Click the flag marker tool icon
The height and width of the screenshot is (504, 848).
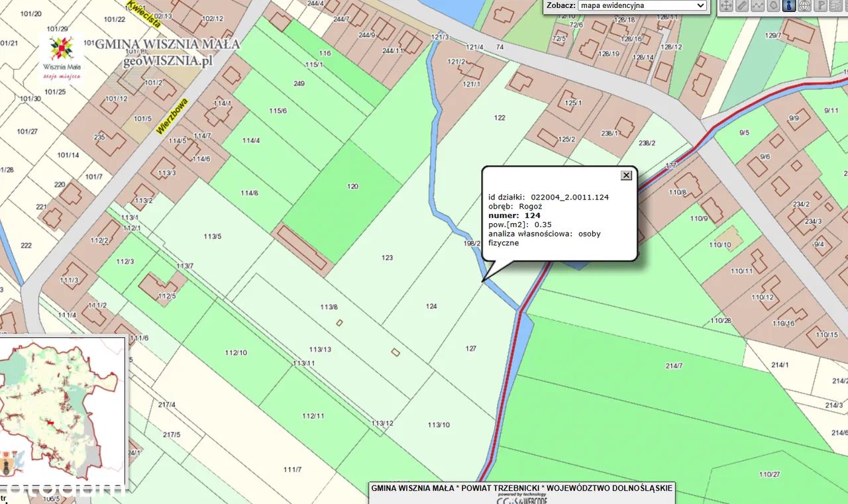pyautogui.click(x=820, y=5)
